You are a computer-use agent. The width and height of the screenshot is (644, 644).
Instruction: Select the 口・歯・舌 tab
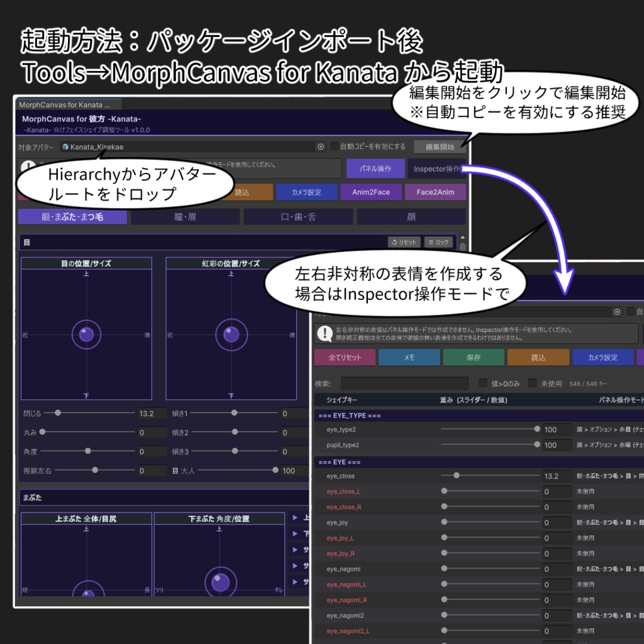[297, 216]
